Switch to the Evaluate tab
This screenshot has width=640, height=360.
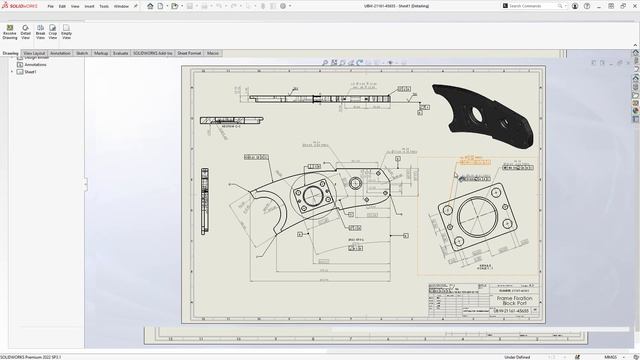(x=120, y=53)
